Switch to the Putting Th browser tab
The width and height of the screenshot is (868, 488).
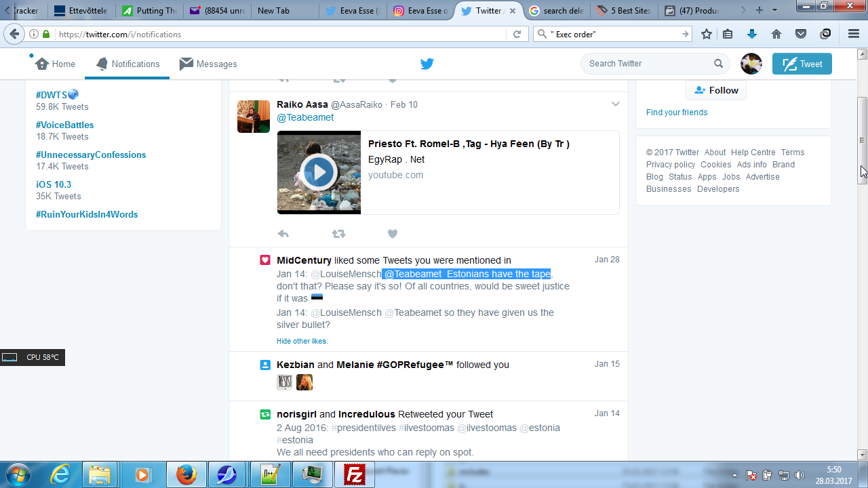point(149,10)
